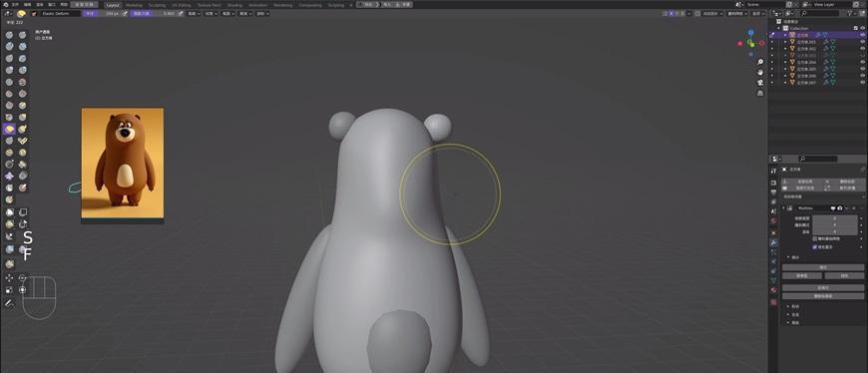Switch to the UV Editing workspace tab
The image size is (868, 373).
click(182, 4)
